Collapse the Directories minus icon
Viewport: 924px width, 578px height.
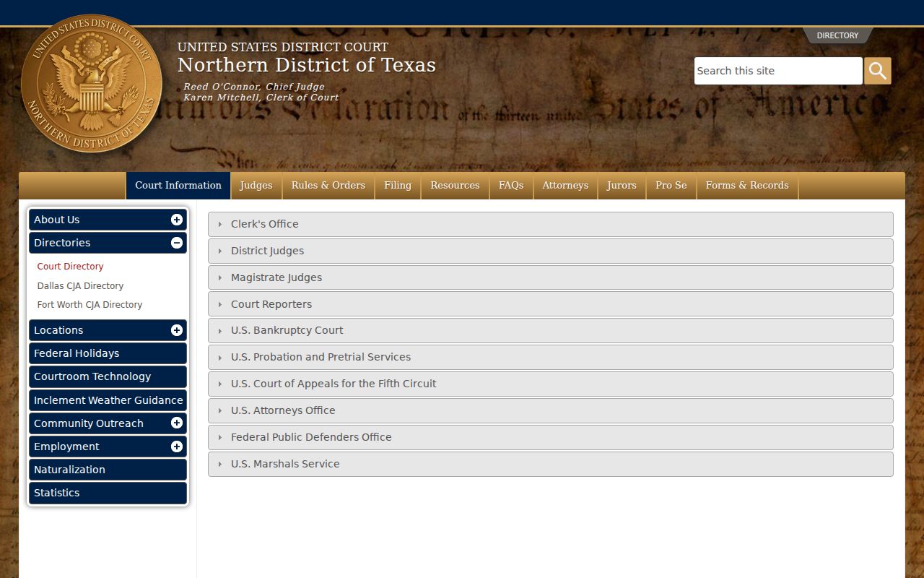pyautogui.click(x=177, y=243)
